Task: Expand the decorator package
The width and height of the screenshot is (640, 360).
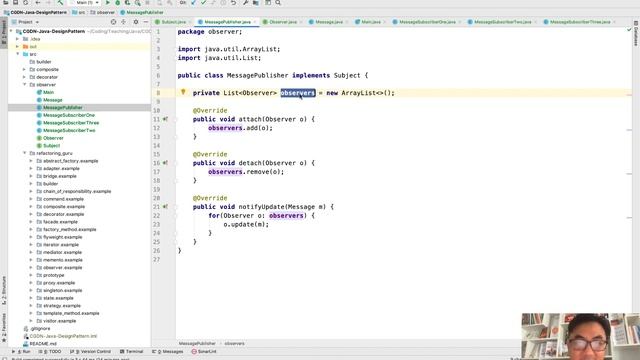Action: (24, 77)
